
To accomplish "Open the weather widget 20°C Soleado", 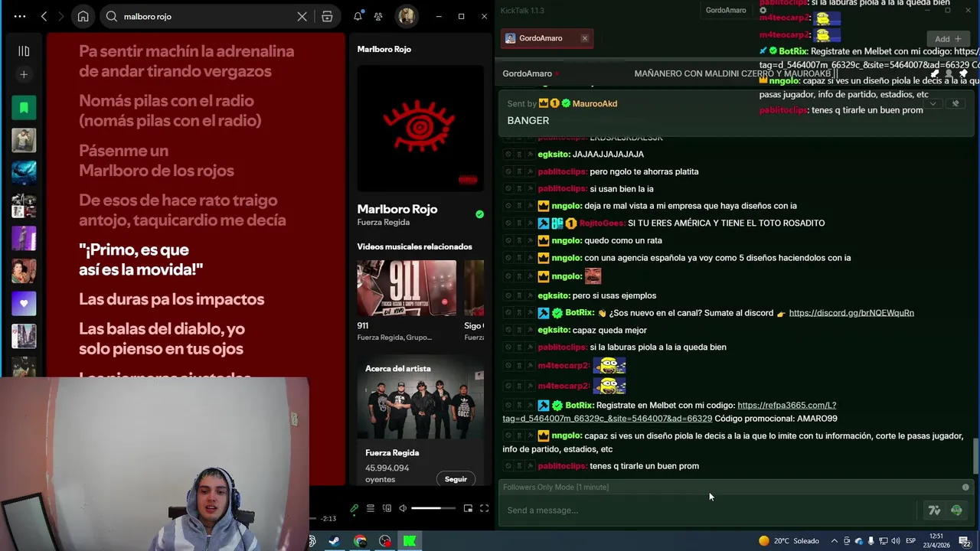I will click(789, 541).
